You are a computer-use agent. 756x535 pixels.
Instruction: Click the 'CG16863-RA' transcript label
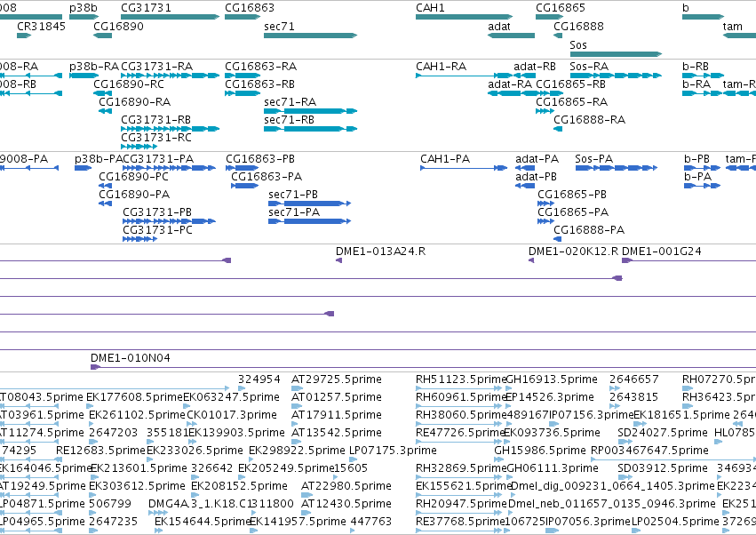pyautogui.click(x=261, y=67)
